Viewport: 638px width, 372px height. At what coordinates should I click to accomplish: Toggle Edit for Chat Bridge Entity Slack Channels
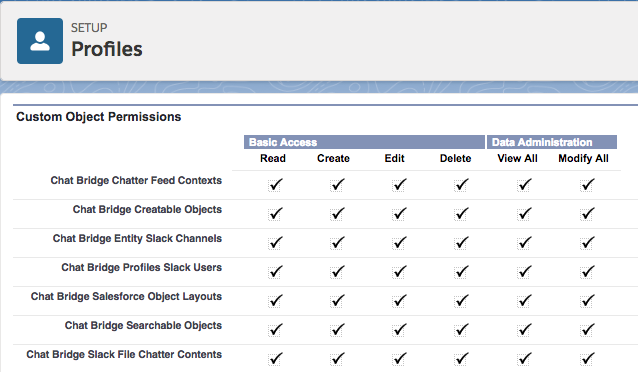click(399, 243)
